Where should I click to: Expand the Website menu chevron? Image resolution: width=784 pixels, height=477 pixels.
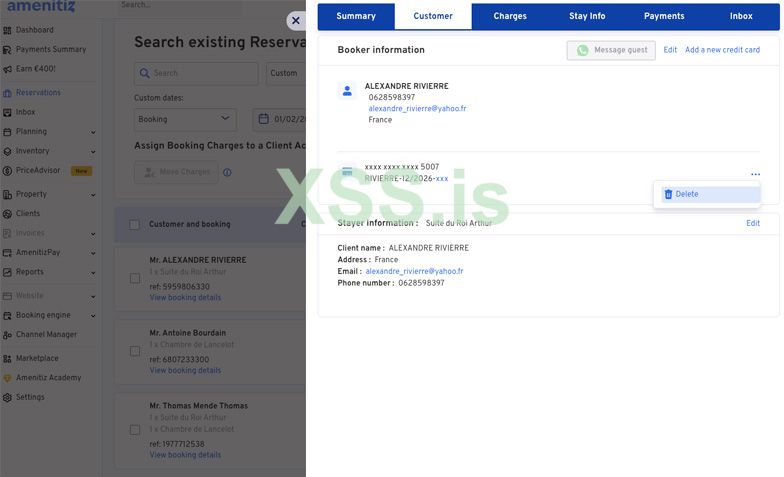[93, 296]
